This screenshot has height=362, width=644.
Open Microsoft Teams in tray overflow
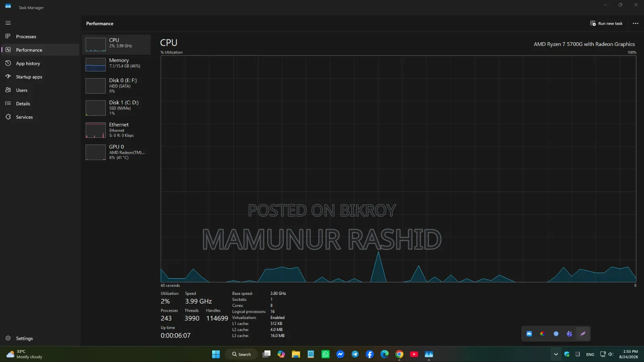coord(569,334)
